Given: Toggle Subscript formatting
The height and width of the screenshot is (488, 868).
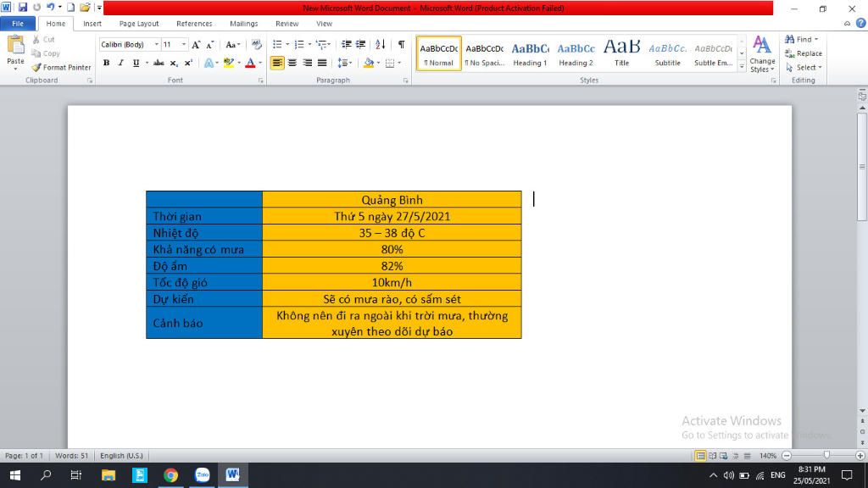Looking at the screenshot, I should (174, 63).
